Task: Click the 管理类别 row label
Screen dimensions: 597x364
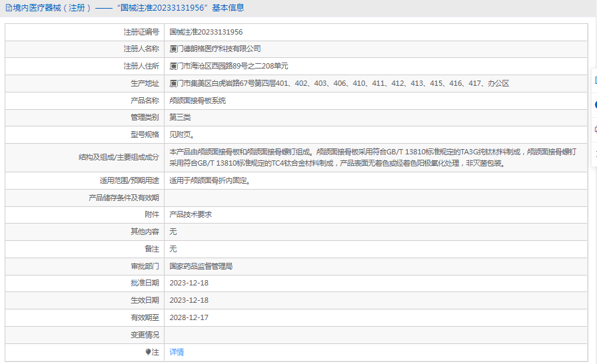Action: (x=145, y=117)
